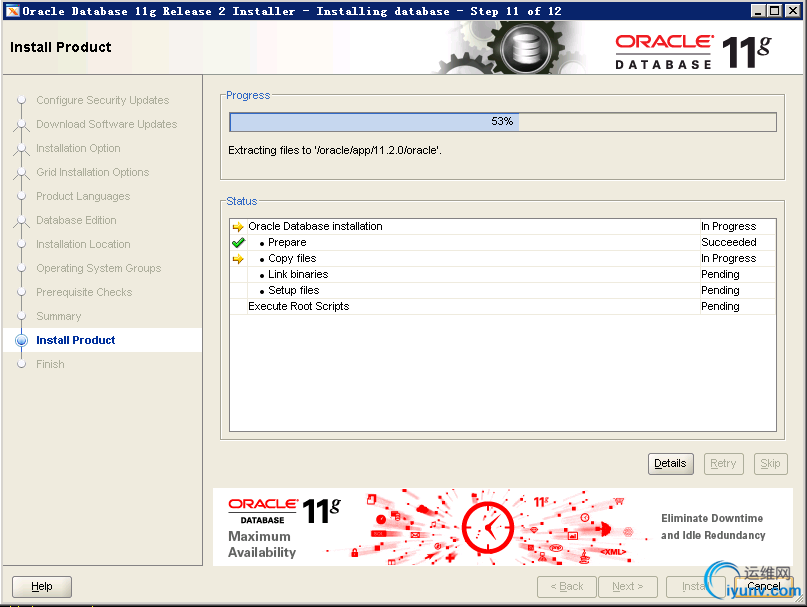Image resolution: width=807 pixels, height=607 pixels.
Task: Click the step bullet beside Configure Security Updates
Action: click(x=22, y=100)
